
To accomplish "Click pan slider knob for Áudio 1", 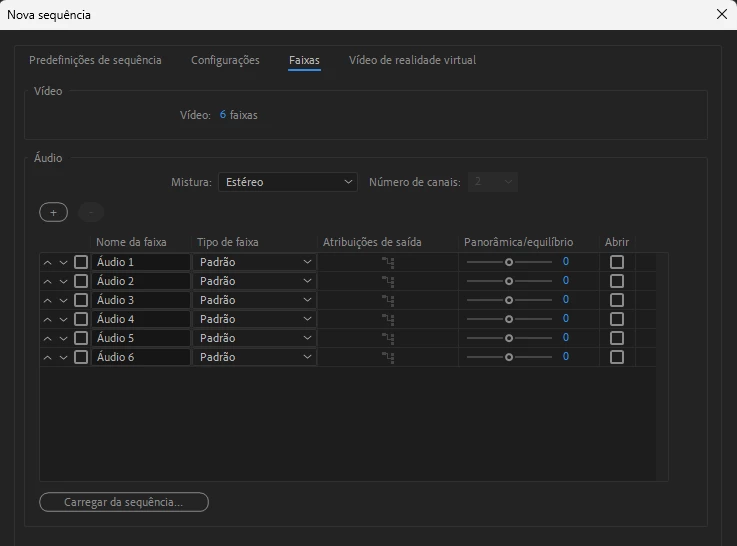I will 509,262.
